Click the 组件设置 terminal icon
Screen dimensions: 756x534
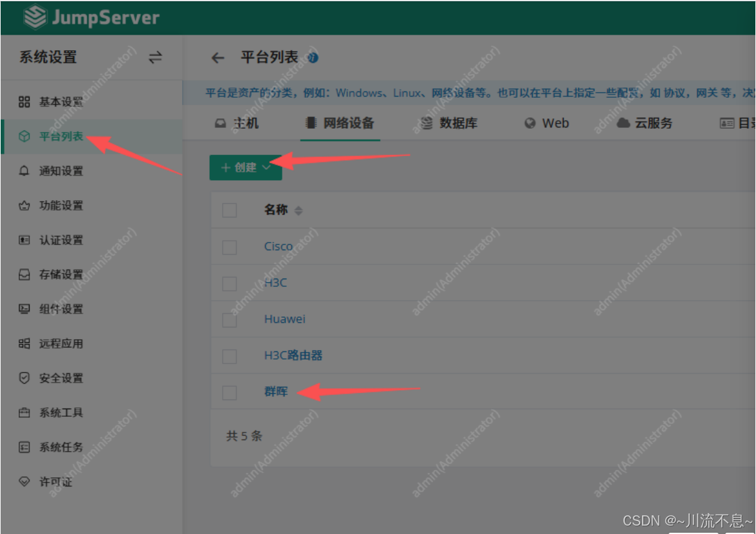pos(24,309)
